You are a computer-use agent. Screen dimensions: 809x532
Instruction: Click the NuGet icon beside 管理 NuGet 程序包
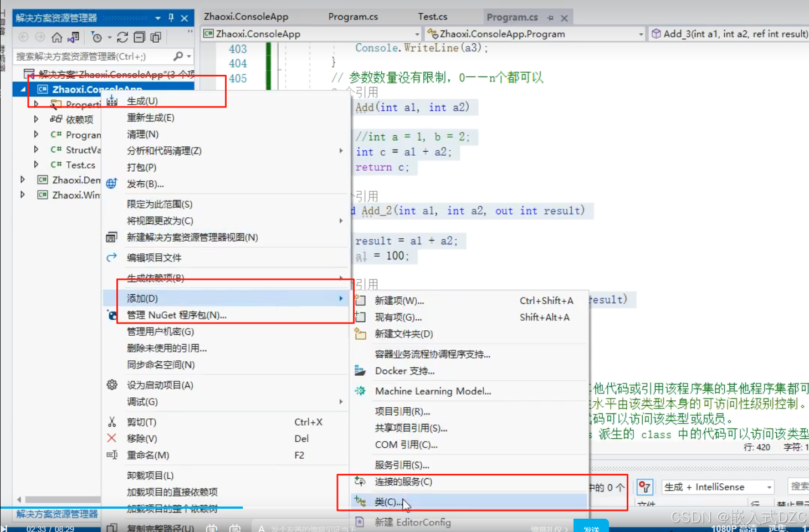coord(112,315)
